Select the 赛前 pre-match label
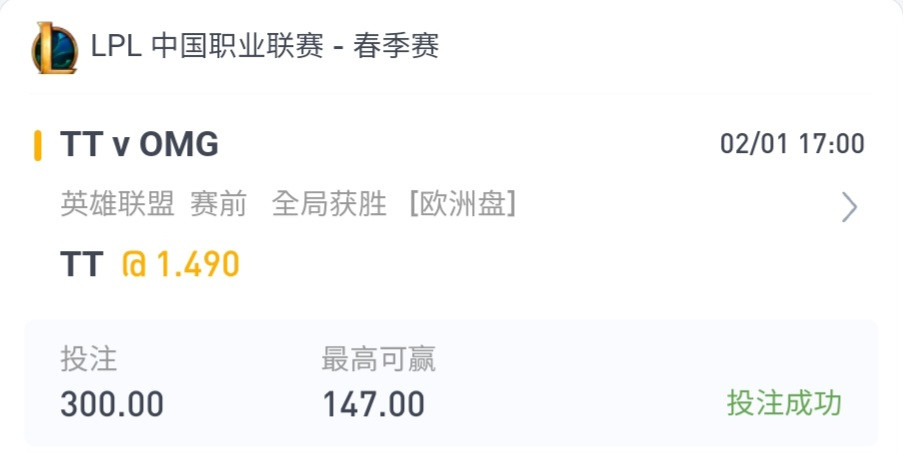This screenshot has height=453, width=903. (x=218, y=204)
